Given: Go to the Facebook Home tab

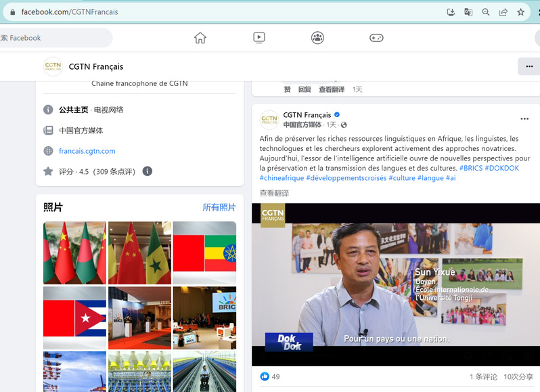Looking at the screenshot, I should pos(200,37).
